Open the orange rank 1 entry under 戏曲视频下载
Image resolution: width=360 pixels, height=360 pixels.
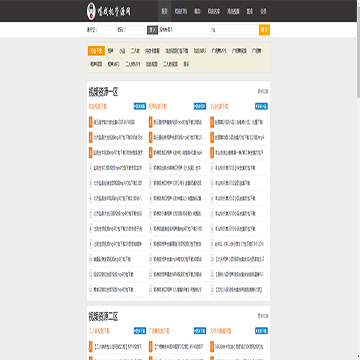[117, 122]
